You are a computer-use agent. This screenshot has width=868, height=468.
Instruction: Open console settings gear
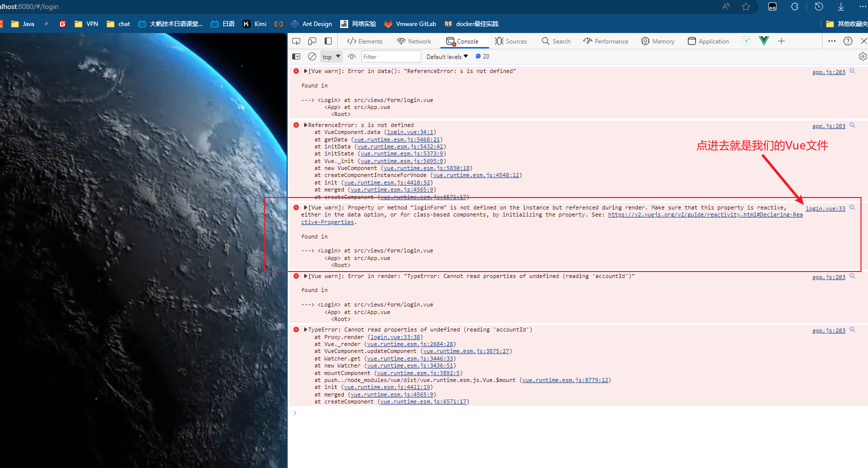tap(862, 56)
